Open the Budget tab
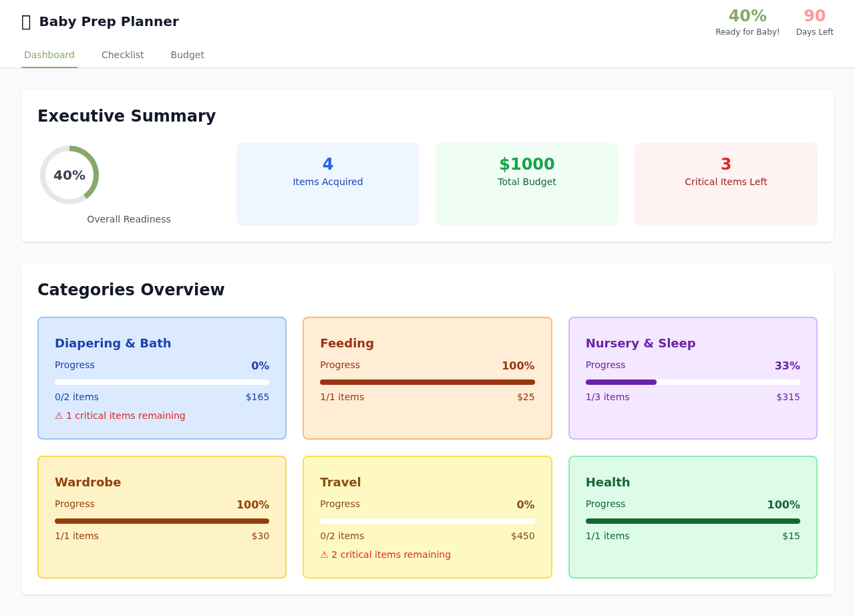855x616 pixels. (187, 54)
